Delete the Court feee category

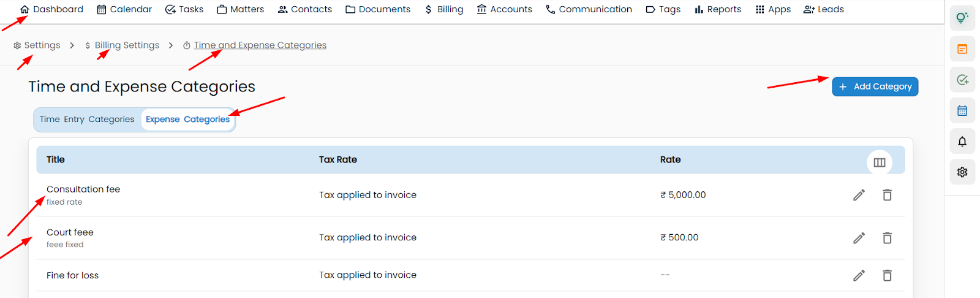[x=887, y=238]
